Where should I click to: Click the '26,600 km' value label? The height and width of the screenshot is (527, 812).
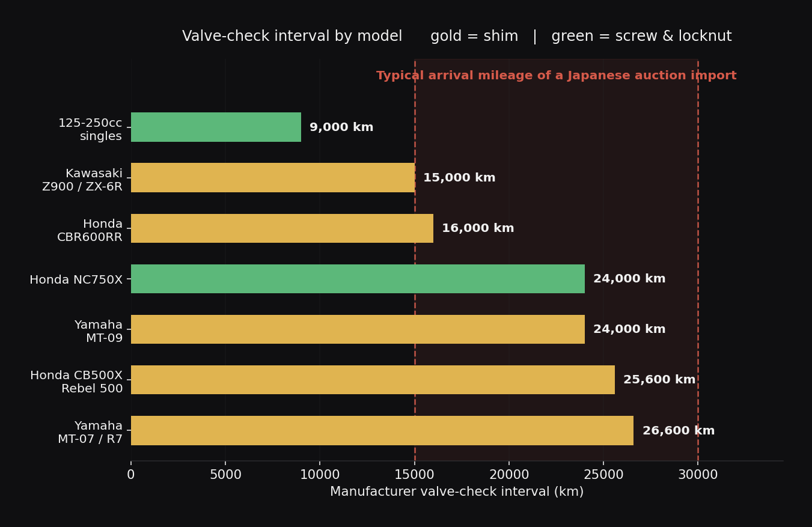coord(679,431)
